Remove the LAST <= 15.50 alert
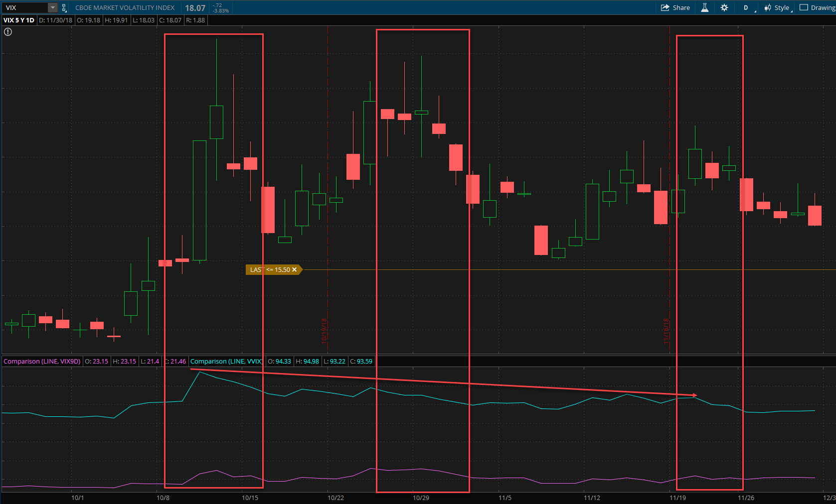836x504 pixels. (x=294, y=270)
